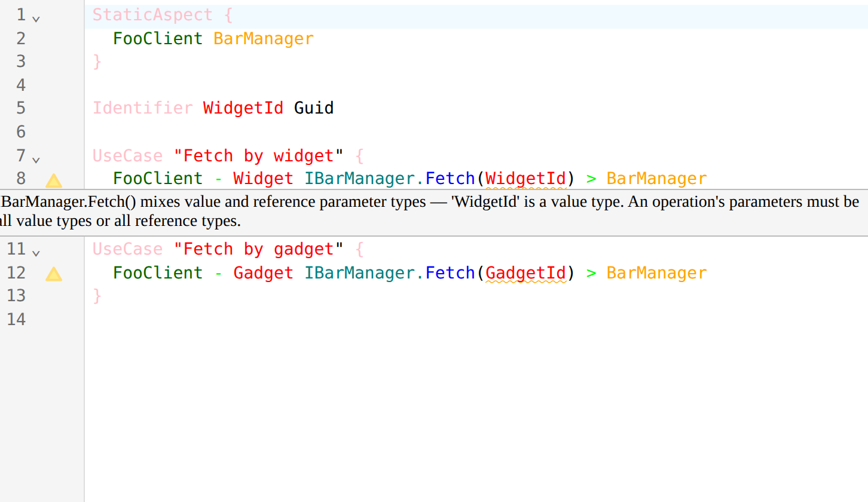
Task: Click IBarManager interface name on line 8
Action: (359, 179)
